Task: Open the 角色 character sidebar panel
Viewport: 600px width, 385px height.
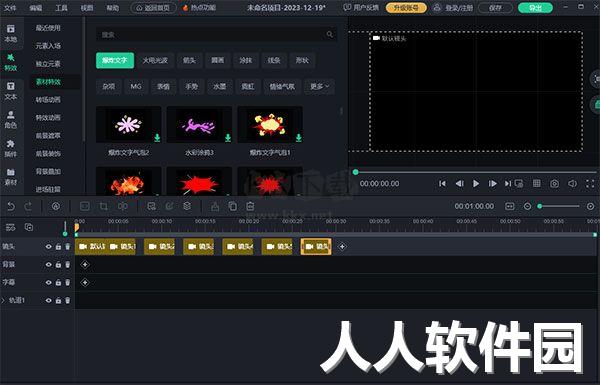Action: 11,119
